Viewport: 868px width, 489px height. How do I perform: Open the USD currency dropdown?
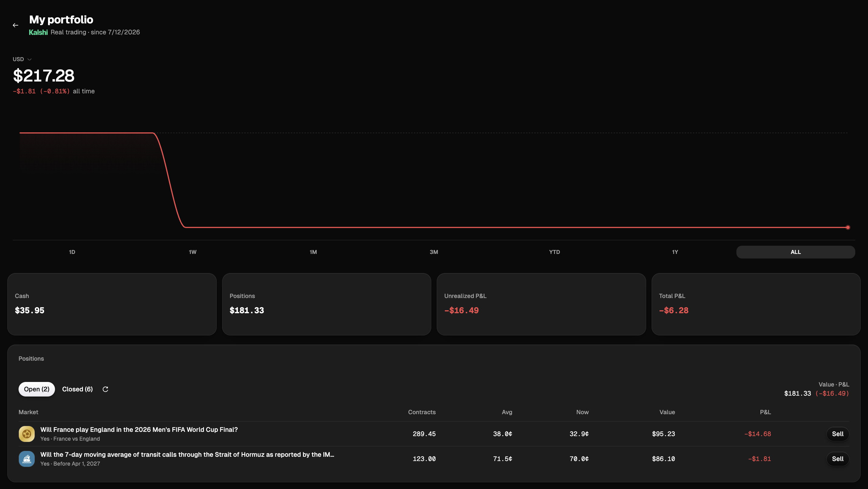click(x=22, y=59)
